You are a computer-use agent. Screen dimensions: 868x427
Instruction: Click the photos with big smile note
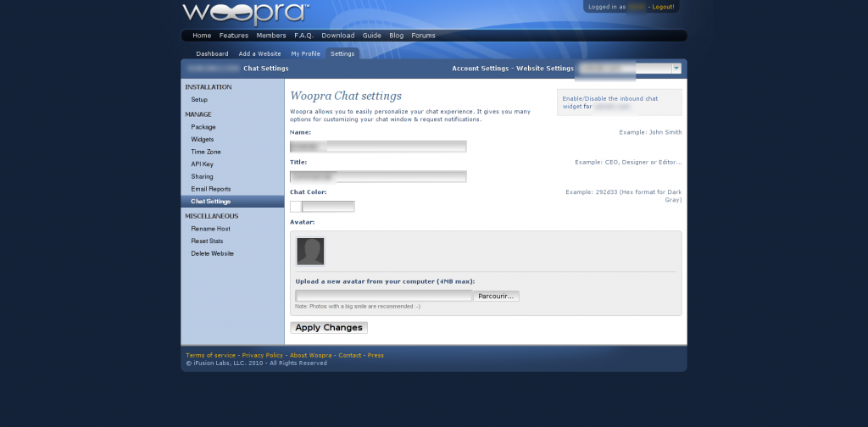point(358,307)
